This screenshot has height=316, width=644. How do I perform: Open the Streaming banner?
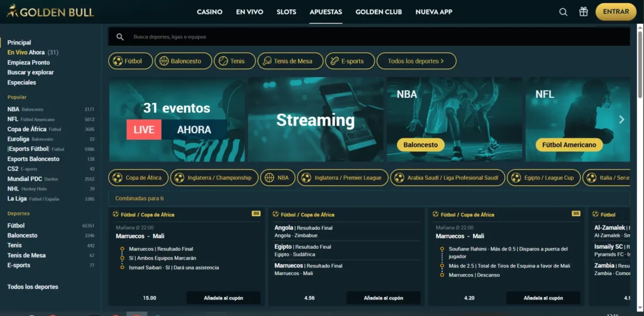(316, 119)
